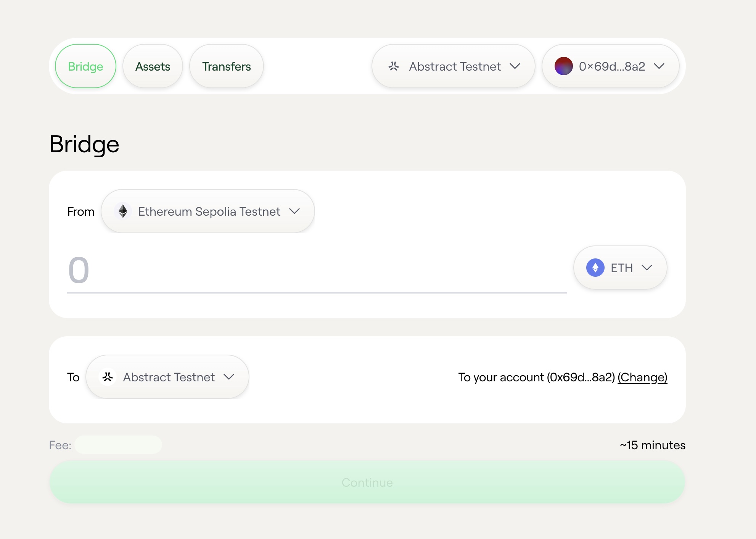Image resolution: width=756 pixels, height=539 pixels.
Task: Click the 'From' label
Action: [x=81, y=211]
